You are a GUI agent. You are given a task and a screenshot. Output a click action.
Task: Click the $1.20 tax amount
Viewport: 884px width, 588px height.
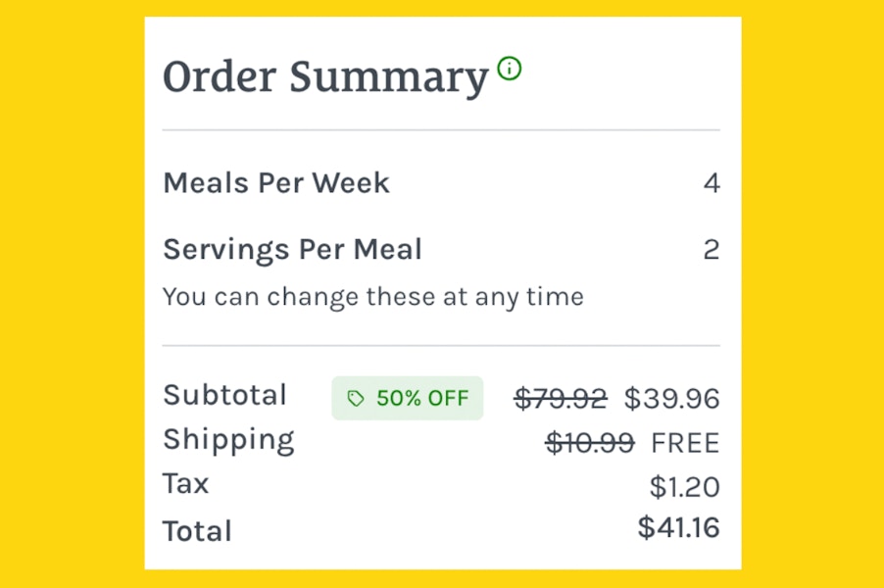[x=684, y=487]
